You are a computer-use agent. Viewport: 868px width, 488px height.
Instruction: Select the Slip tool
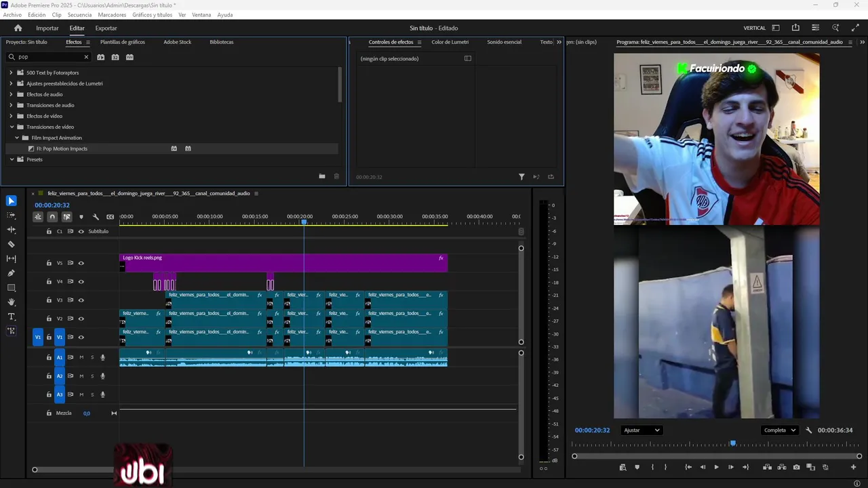point(11,259)
